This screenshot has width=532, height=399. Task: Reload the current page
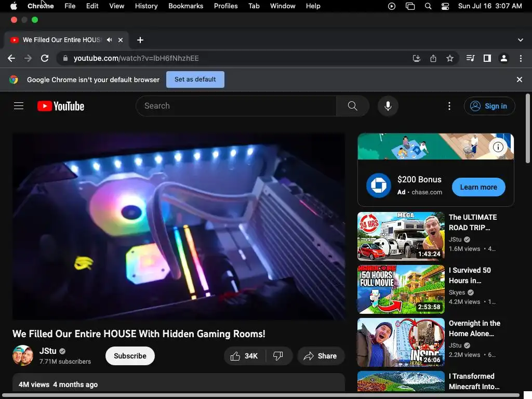coord(45,58)
